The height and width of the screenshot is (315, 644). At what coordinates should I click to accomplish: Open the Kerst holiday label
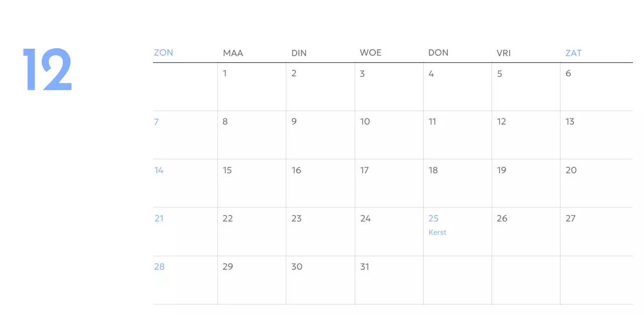(x=437, y=233)
